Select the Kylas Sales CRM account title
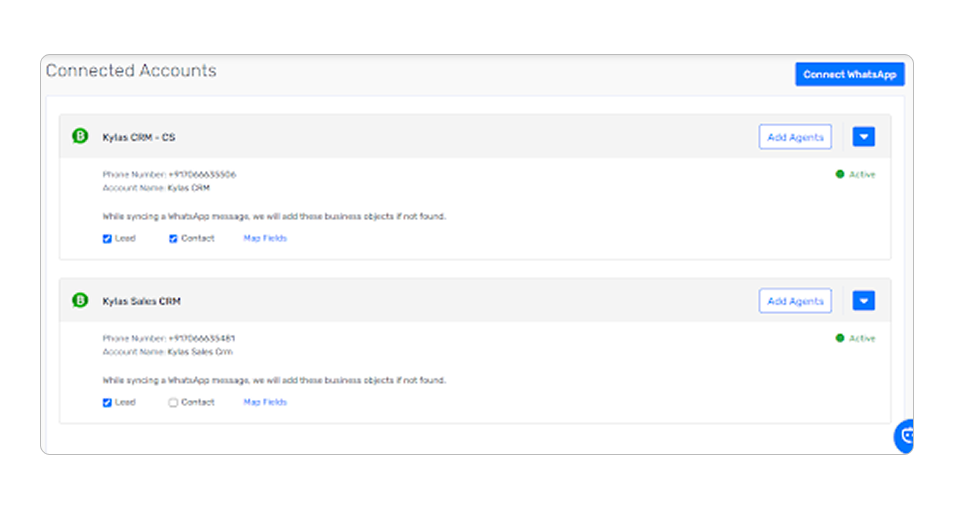 (x=142, y=301)
